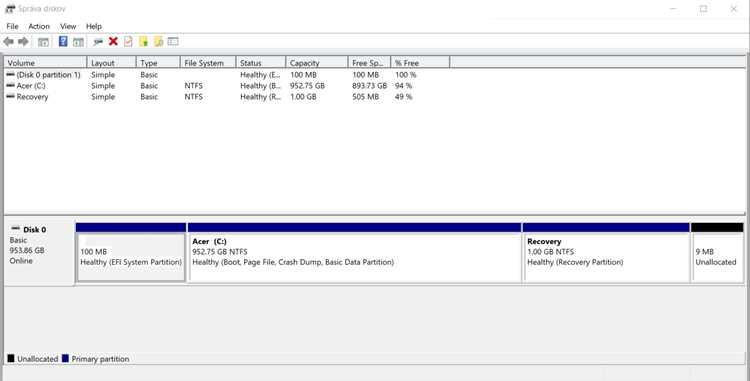The height and width of the screenshot is (381, 750).
Task: Click the red X delete icon
Action: click(x=113, y=42)
